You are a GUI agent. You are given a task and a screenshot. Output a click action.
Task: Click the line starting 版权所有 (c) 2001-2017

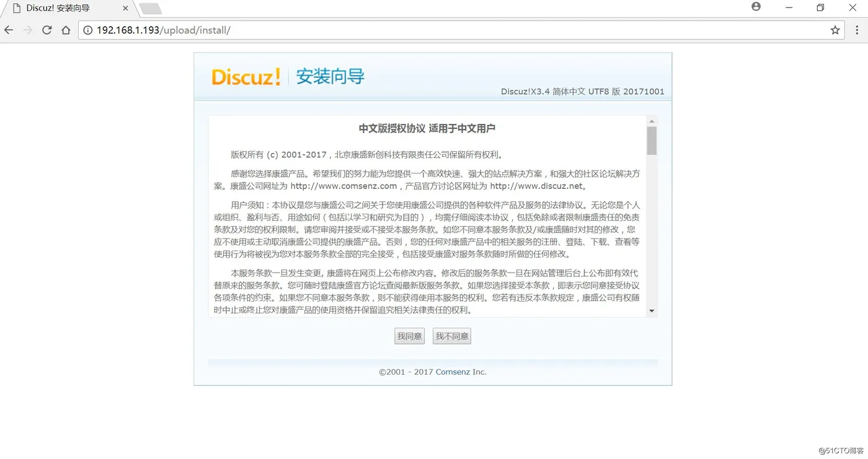[368, 155]
